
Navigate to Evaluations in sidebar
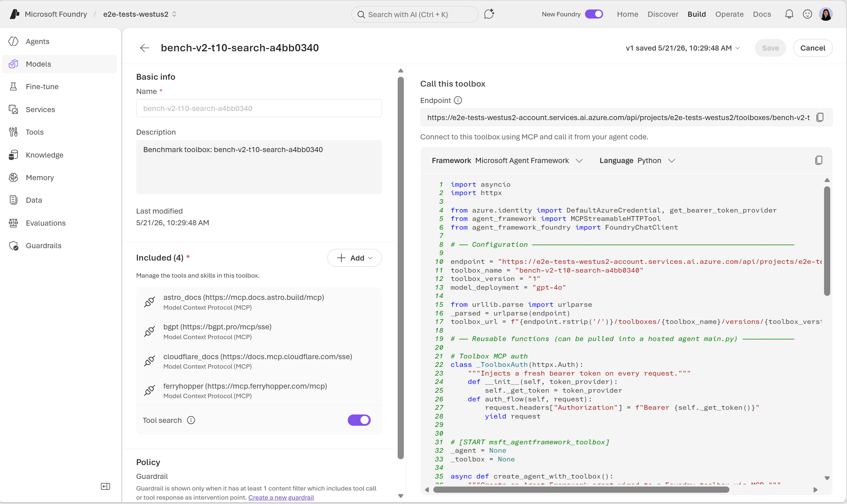(59, 223)
